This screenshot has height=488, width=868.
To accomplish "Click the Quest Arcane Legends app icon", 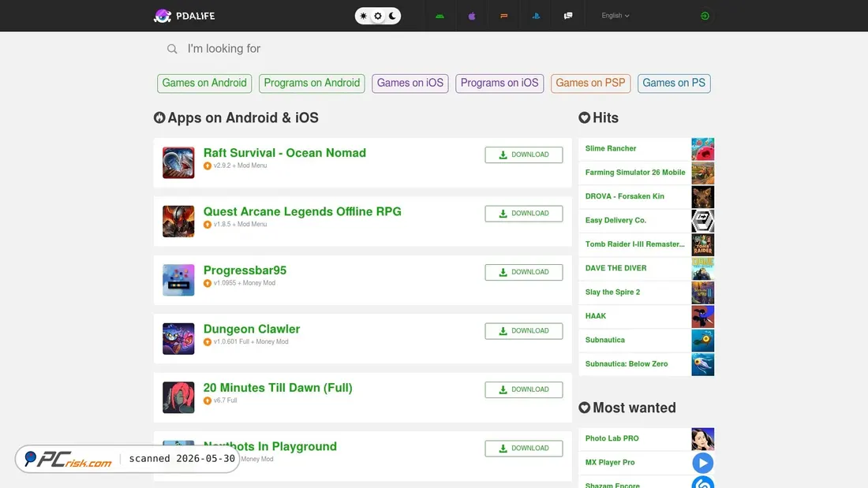I will (x=178, y=222).
